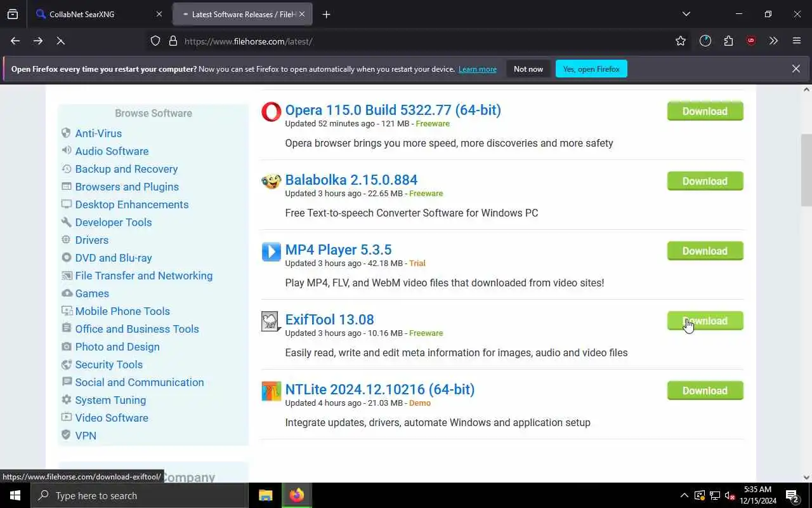The height and width of the screenshot is (508, 812).
Task: Open a new browser tab
Action: click(x=326, y=14)
